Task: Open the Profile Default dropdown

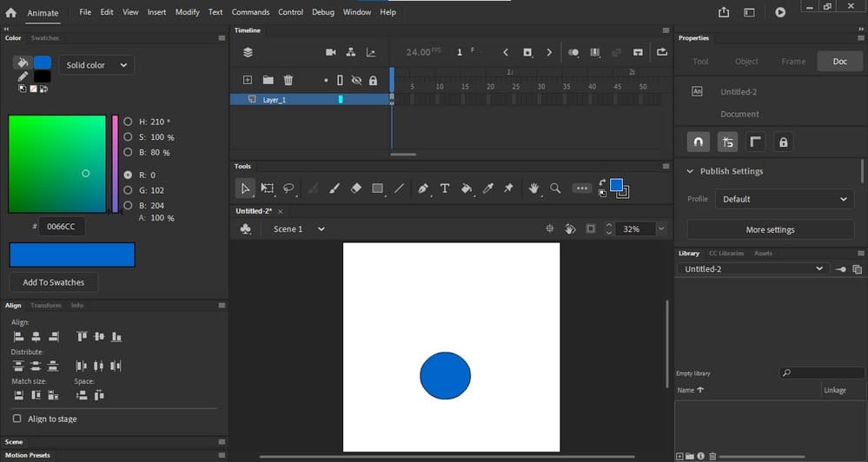Action: (785, 199)
